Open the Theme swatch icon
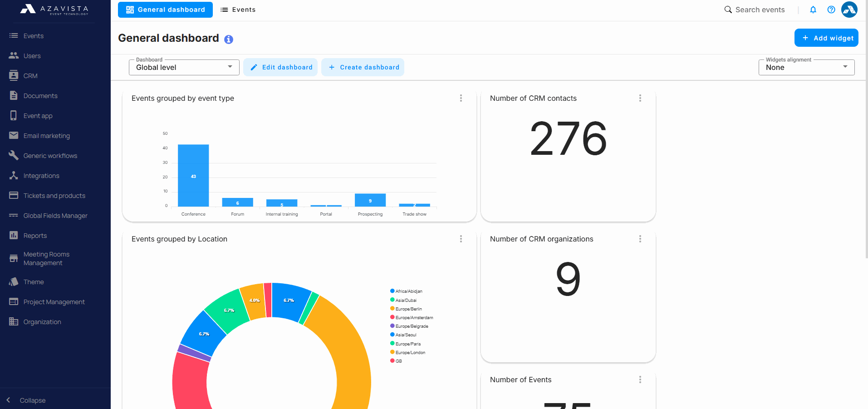 14,281
